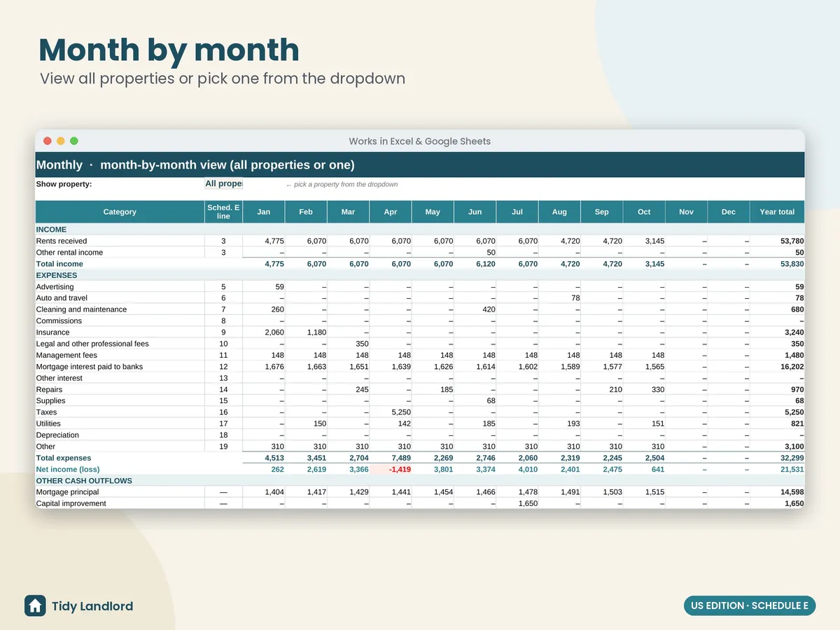Select the May column header
Screen dimensions: 840x630
(x=433, y=212)
